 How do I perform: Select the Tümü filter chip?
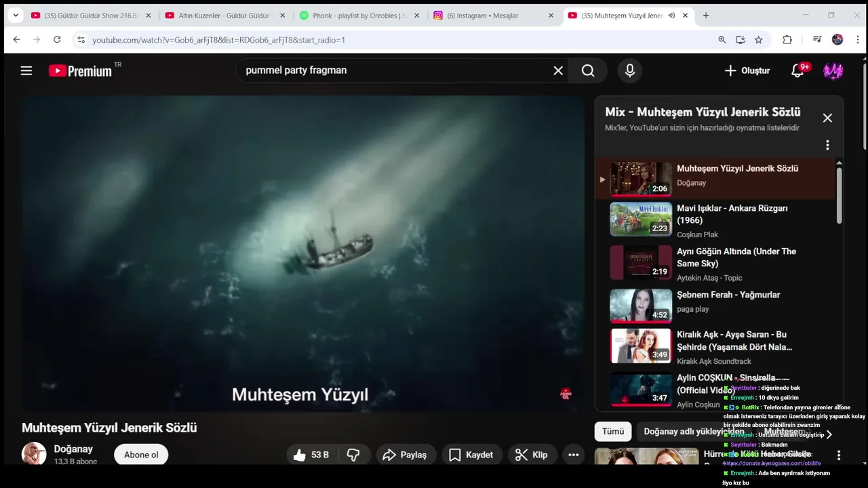pyautogui.click(x=613, y=432)
